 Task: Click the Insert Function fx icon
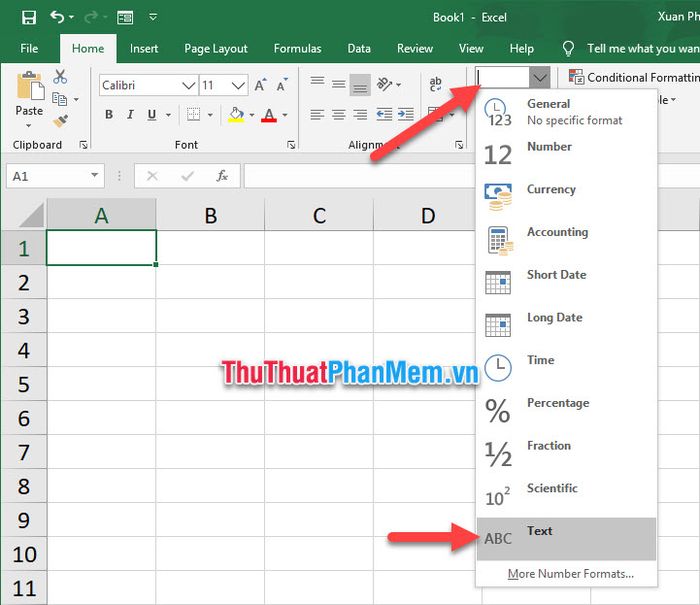222,176
